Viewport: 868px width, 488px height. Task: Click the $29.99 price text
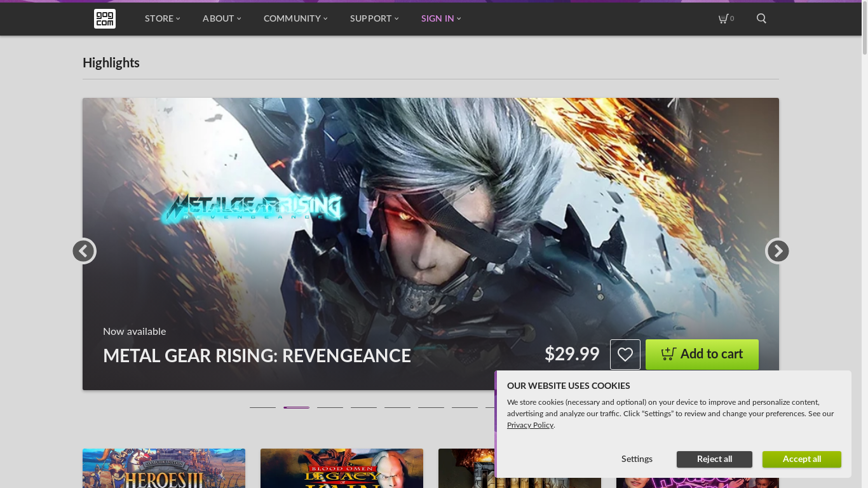[x=572, y=354]
